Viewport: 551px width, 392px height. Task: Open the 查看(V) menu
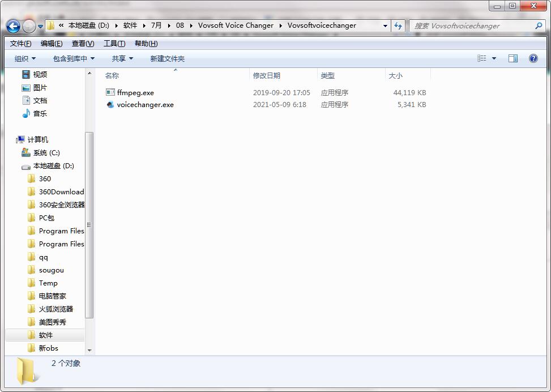point(83,44)
